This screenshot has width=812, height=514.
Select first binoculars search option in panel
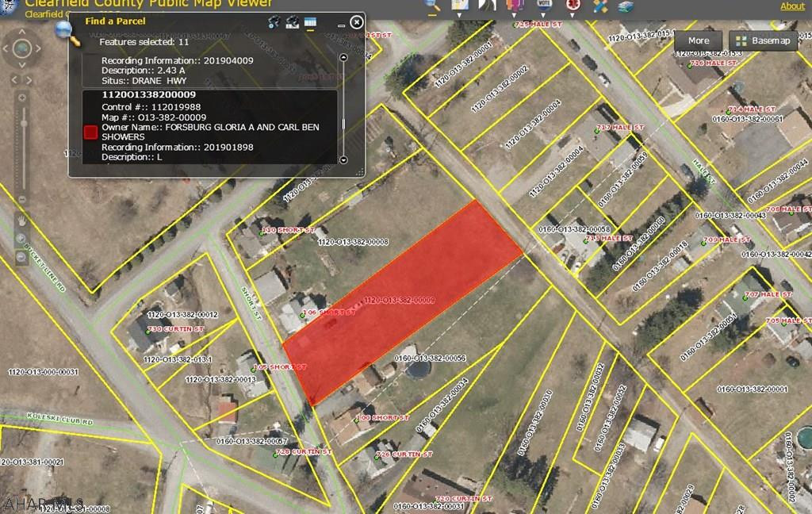[274, 21]
